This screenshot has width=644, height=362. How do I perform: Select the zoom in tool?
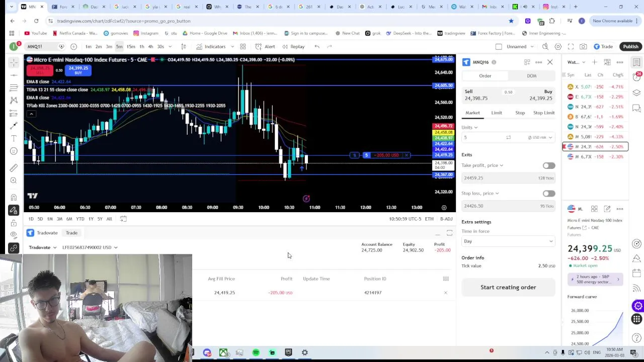(x=14, y=180)
